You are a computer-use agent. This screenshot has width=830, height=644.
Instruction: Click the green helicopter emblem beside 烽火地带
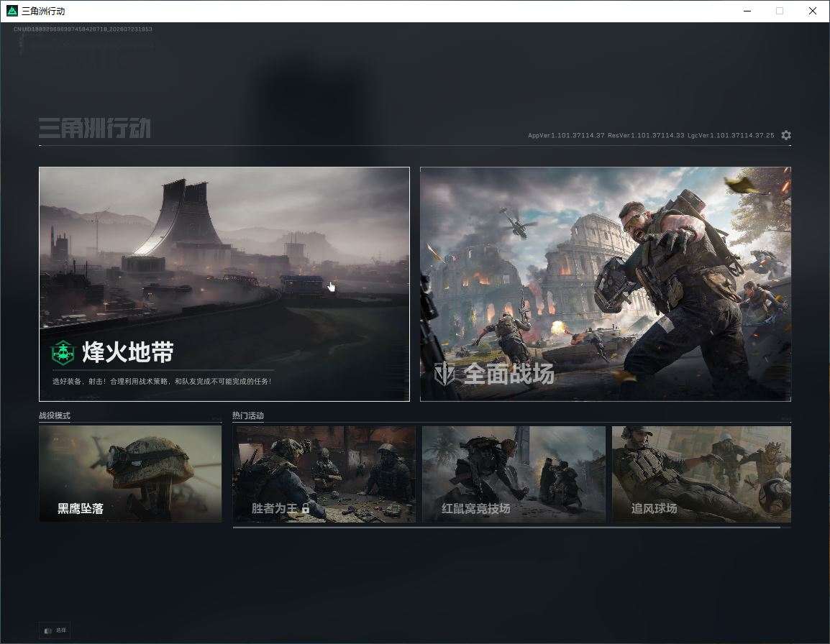coord(63,352)
